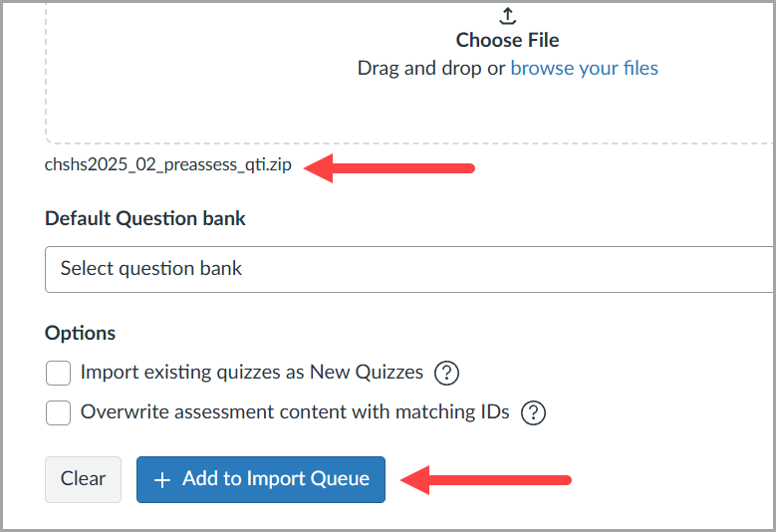This screenshot has width=776, height=532.
Task: Click the Add to Import Queue button
Action: click(x=260, y=479)
